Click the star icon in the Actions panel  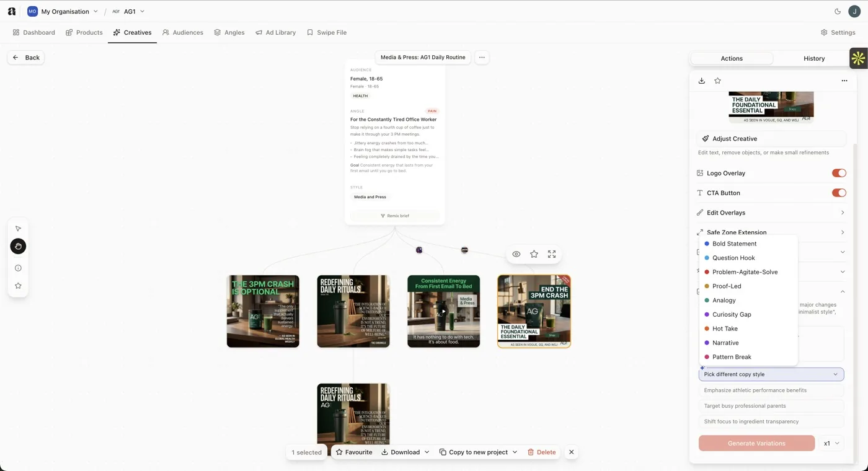pyautogui.click(x=717, y=81)
